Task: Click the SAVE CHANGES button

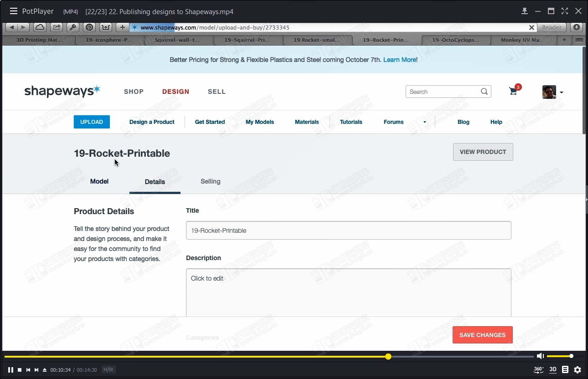Action: 482,335
